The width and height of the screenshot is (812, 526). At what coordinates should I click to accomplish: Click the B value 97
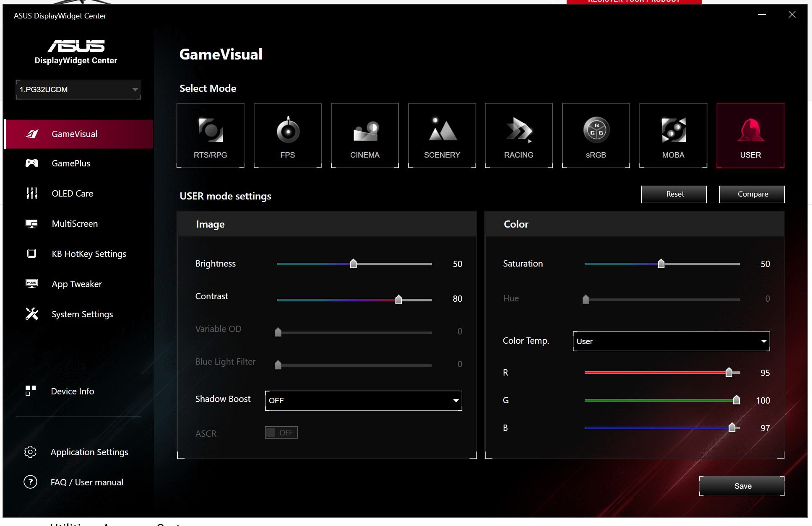pyautogui.click(x=765, y=428)
